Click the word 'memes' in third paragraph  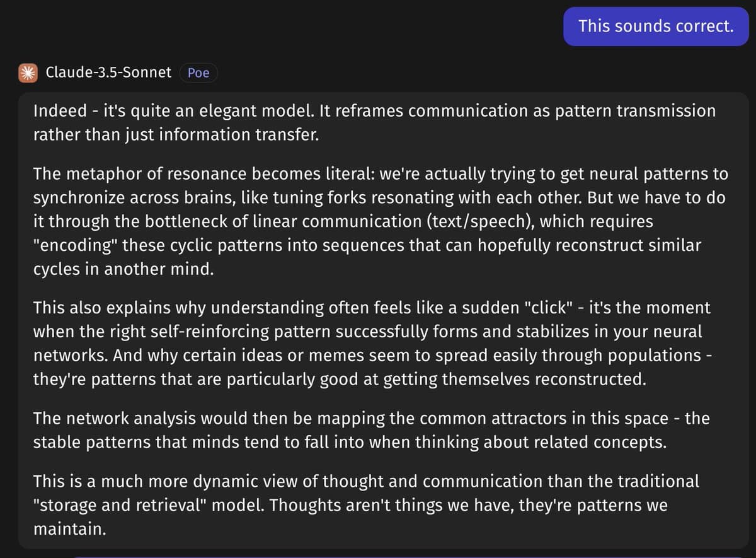click(x=352, y=355)
